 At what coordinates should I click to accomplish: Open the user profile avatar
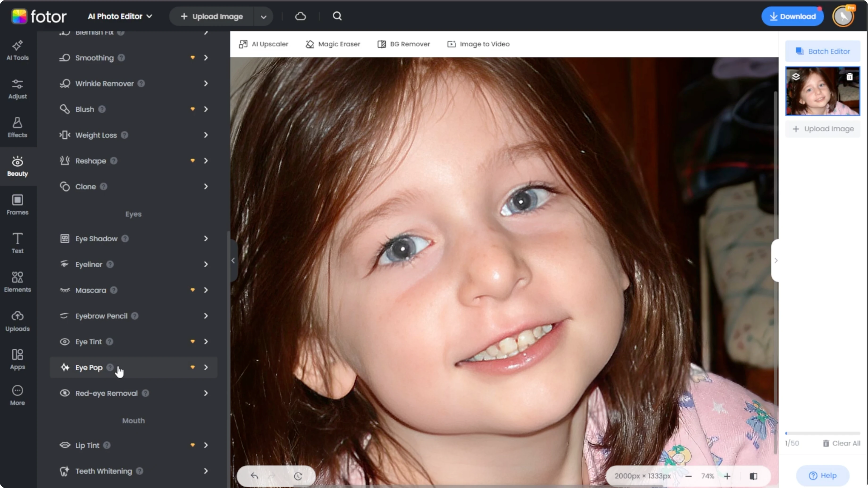(x=843, y=16)
